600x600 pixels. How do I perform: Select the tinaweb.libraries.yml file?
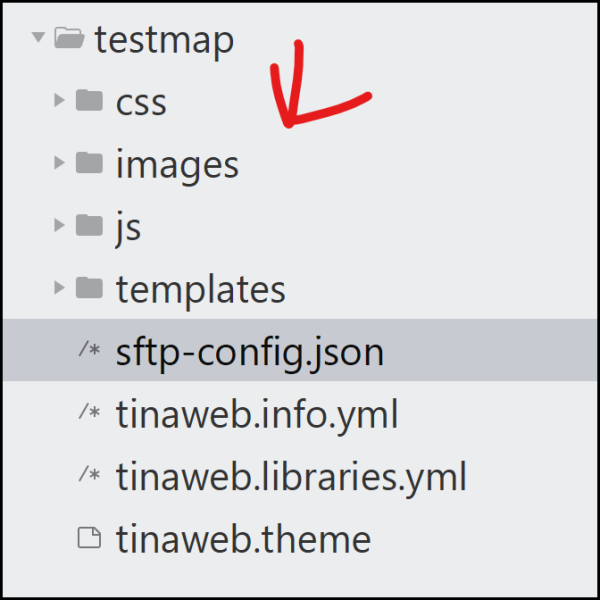coord(291,476)
